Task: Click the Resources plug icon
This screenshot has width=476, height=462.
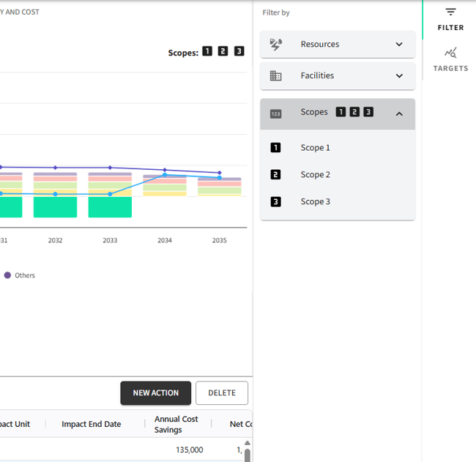Action: tap(276, 44)
